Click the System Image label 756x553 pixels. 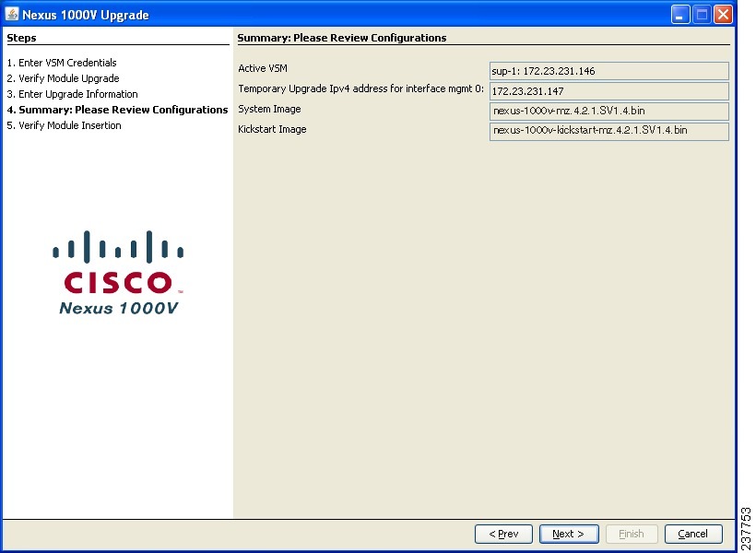click(x=269, y=109)
